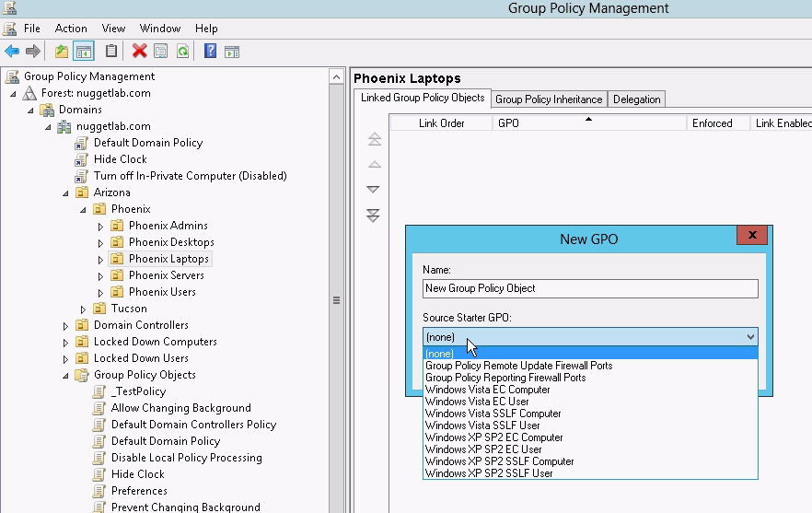Move link to top double-up arrow

[x=375, y=139]
